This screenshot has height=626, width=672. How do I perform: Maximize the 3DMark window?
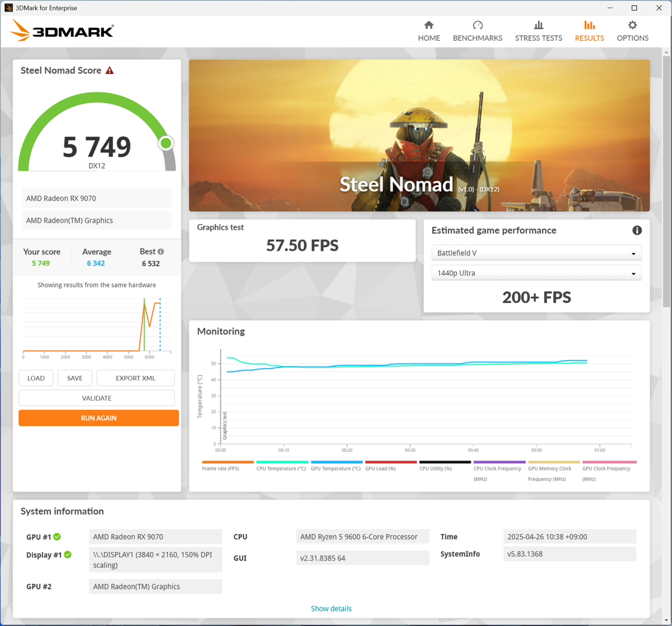pyautogui.click(x=634, y=8)
